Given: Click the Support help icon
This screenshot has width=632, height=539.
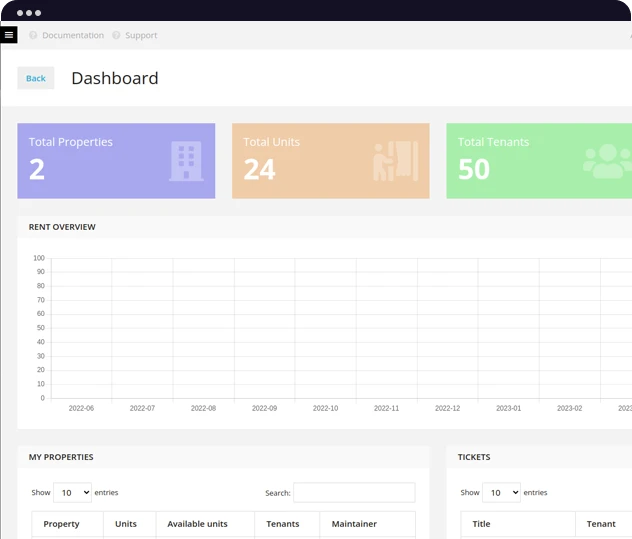Looking at the screenshot, I should pyautogui.click(x=116, y=35).
